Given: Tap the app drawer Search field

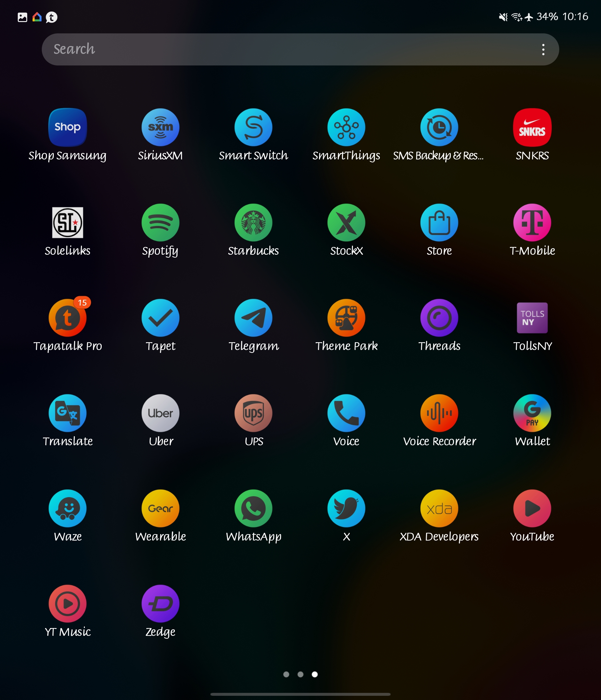Looking at the screenshot, I should (x=300, y=49).
